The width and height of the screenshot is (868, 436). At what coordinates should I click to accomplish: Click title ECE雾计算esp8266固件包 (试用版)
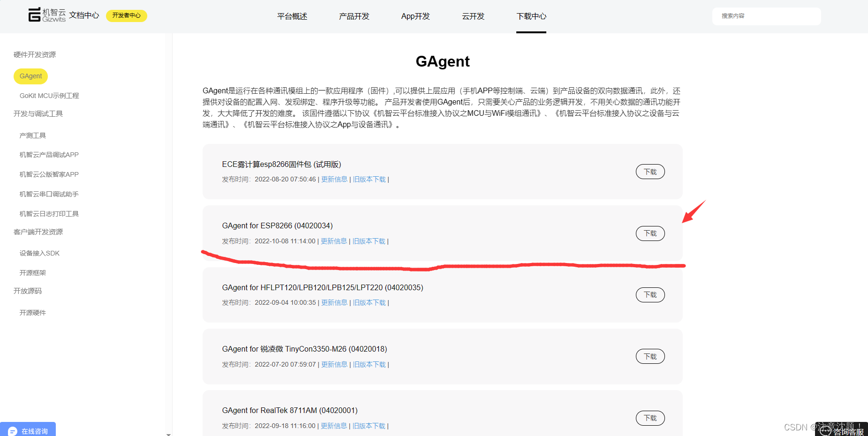point(281,165)
